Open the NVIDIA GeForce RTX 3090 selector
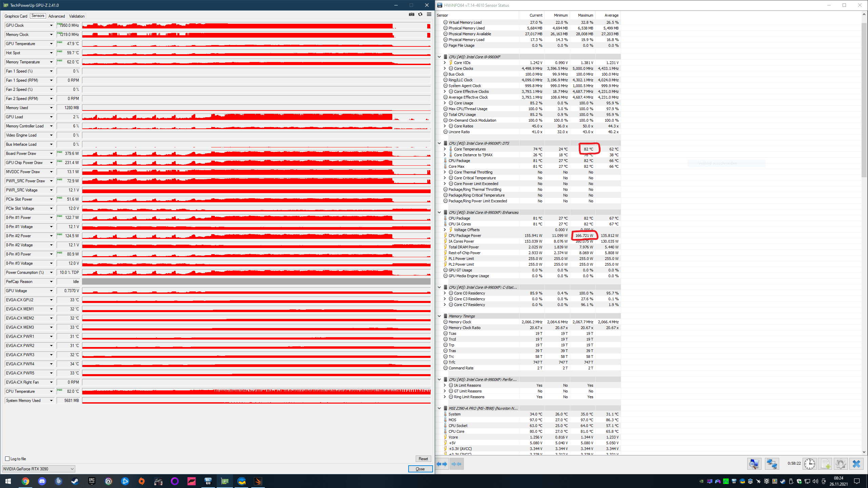Image resolution: width=868 pixels, height=488 pixels. pos(38,469)
